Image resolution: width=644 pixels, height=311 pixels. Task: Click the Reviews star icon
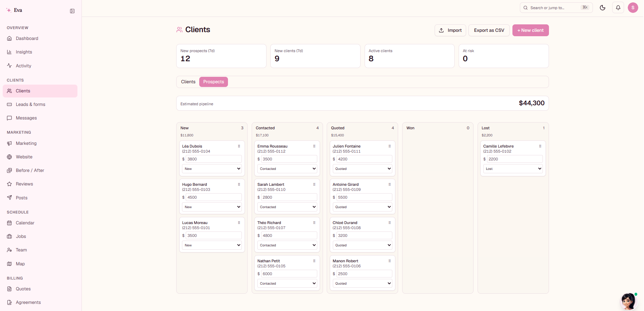coord(9,184)
